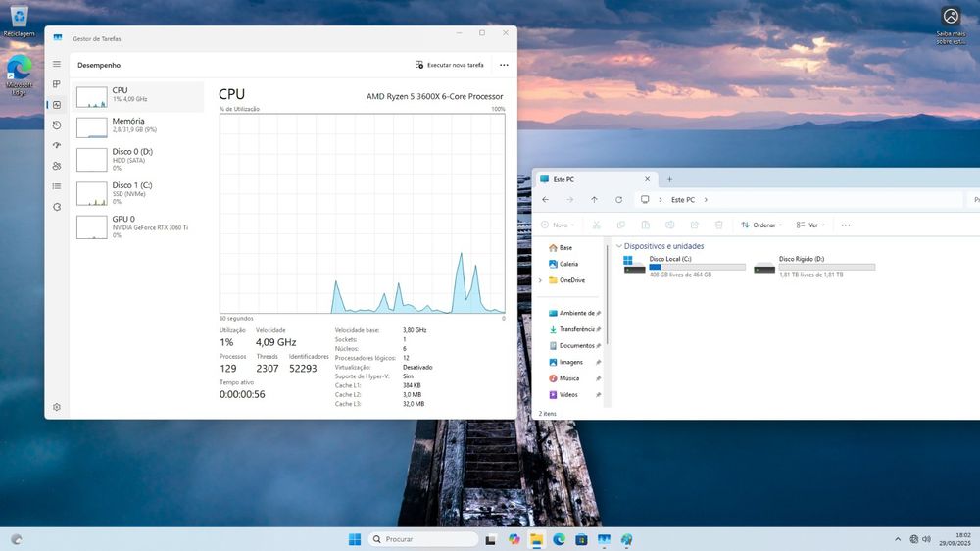Open the Ordenar sort dropdown
The width and height of the screenshot is (980, 551).
click(761, 225)
